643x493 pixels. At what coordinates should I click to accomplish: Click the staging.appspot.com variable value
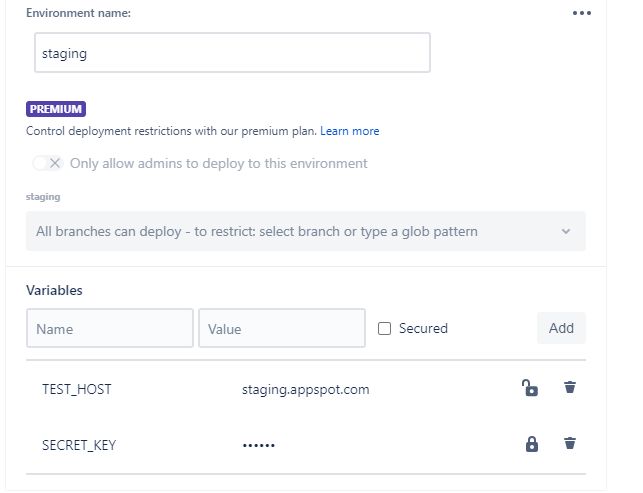[x=306, y=389]
